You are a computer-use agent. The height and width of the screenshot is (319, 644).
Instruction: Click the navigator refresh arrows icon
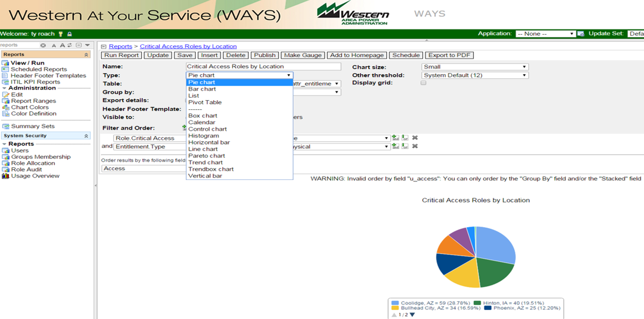coord(70,45)
